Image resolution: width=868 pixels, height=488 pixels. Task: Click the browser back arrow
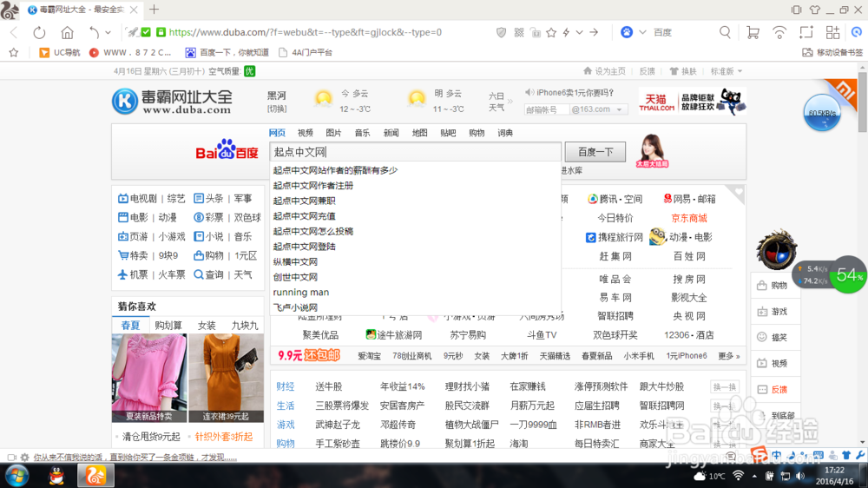(x=15, y=33)
